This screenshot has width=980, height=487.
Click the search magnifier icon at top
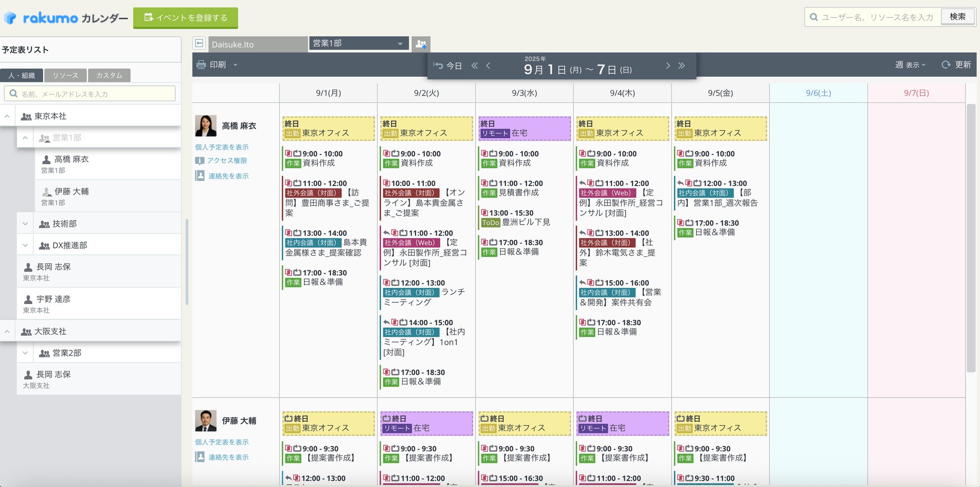point(814,17)
